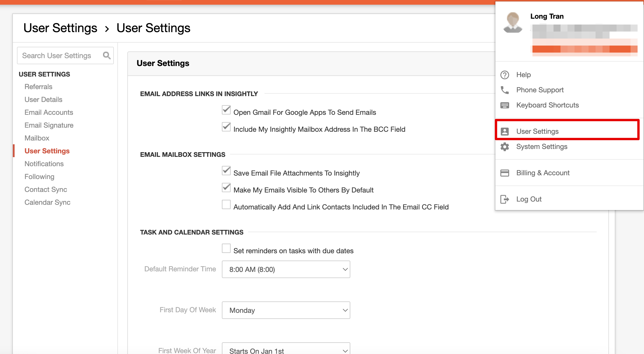The width and height of the screenshot is (644, 354).
Task: Click the Log Out exit icon
Action: (x=505, y=199)
